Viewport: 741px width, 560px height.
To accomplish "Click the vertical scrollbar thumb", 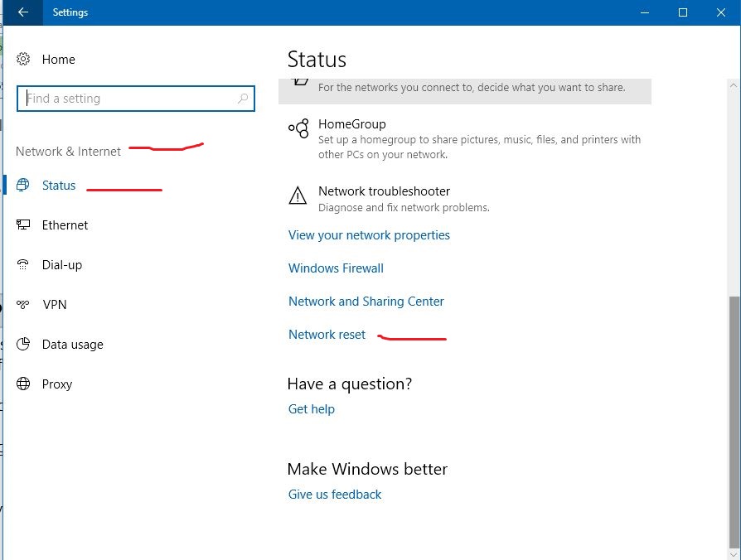I will (x=734, y=422).
